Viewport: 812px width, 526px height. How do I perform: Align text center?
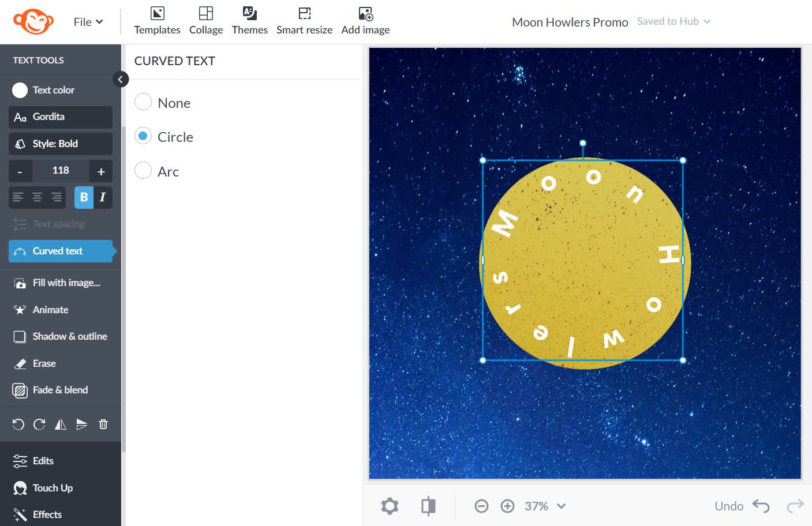click(x=37, y=197)
